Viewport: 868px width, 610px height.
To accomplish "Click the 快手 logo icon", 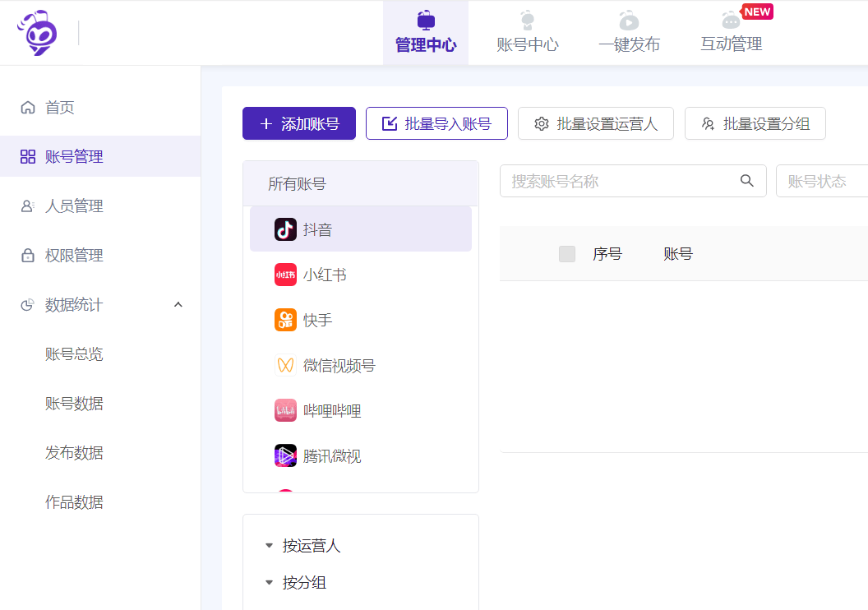I will point(286,320).
